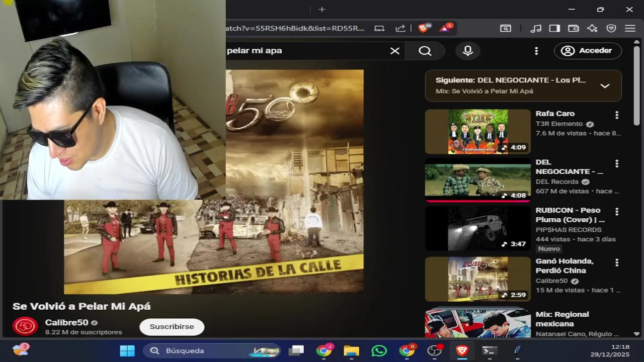Open the Calibre50 channel avatar
644x362 pixels.
[x=25, y=326]
